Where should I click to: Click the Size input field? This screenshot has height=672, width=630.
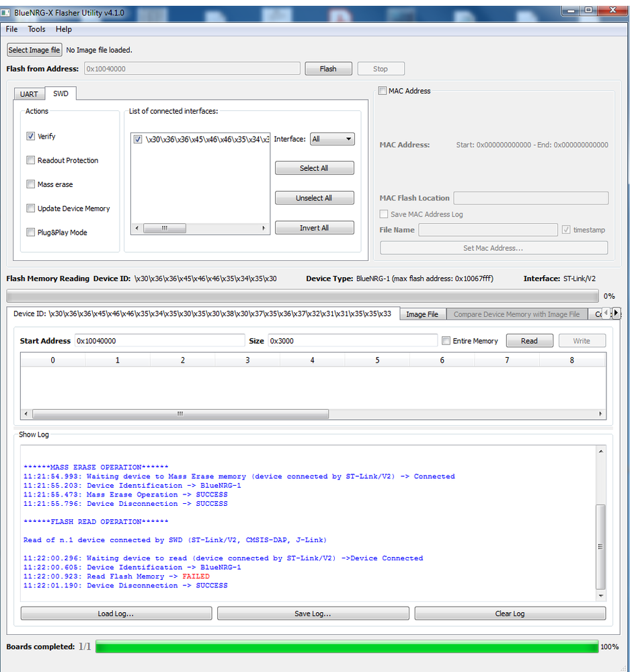point(352,341)
